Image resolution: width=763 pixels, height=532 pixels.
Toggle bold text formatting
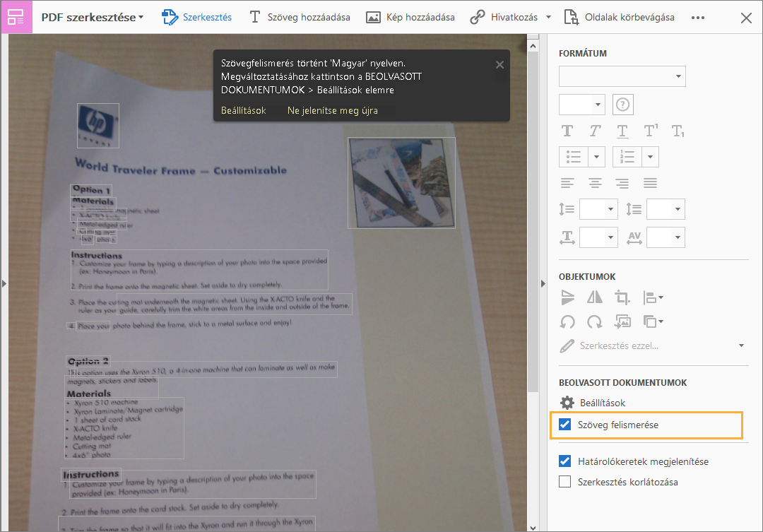(567, 131)
